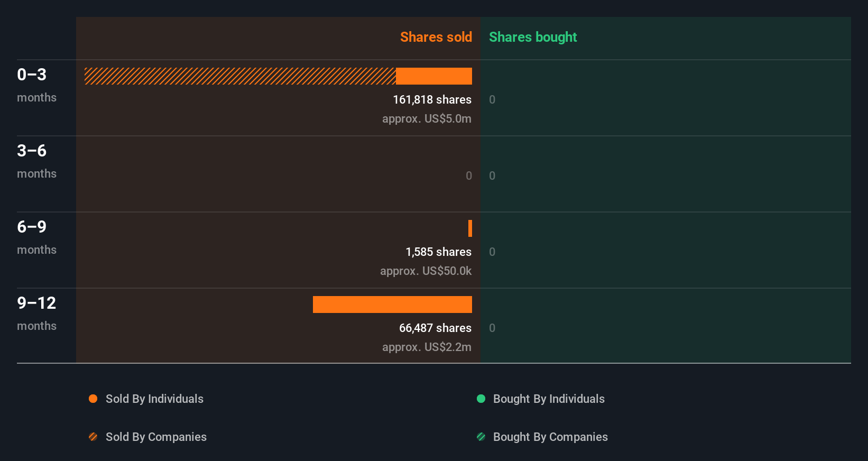The height and width of the screenshot is (461, 868).
Task: Toggle the Sold By Companies legend label
Action: [156, 437]
